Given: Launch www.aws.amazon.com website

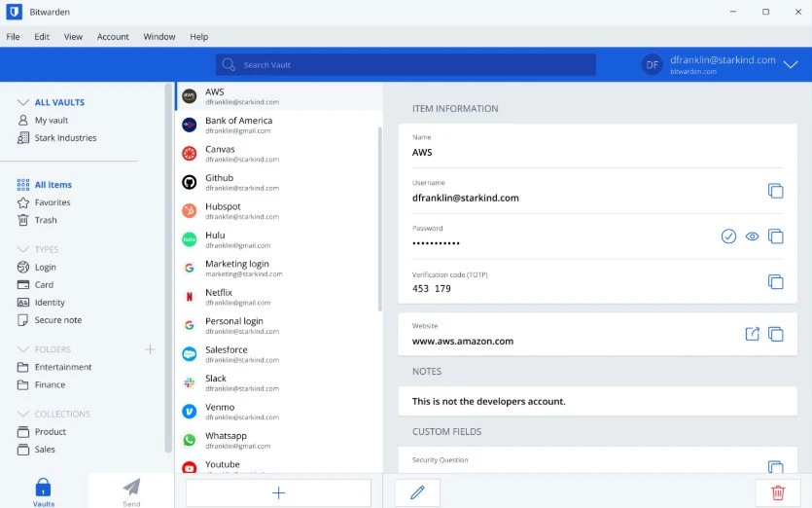Looking at the screenshot, I should click(x=752, y=334).
